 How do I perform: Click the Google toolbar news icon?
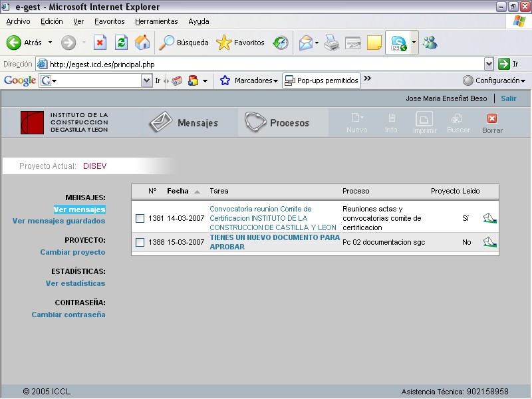[177, 80]
